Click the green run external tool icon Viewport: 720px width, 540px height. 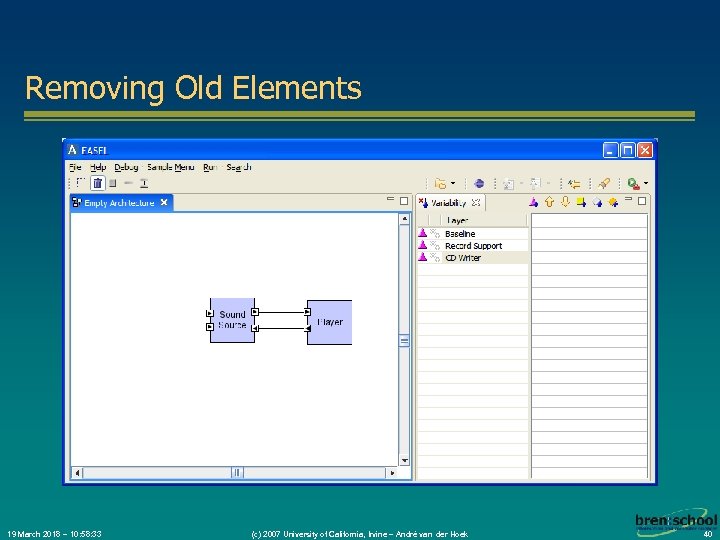[x=634, y=184]
